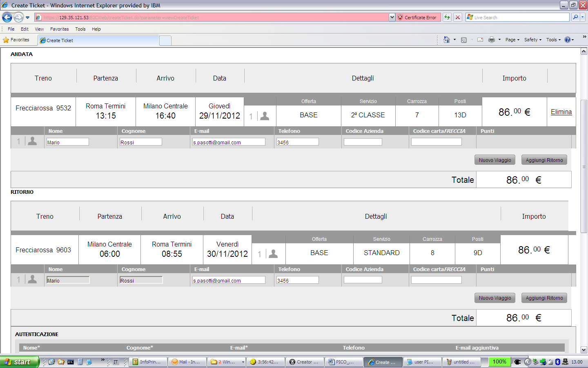Click passenger row icon beside Nome Mario in Ritorno
Image resolution: width=588 pixels, height=368 pixels.
32,279
